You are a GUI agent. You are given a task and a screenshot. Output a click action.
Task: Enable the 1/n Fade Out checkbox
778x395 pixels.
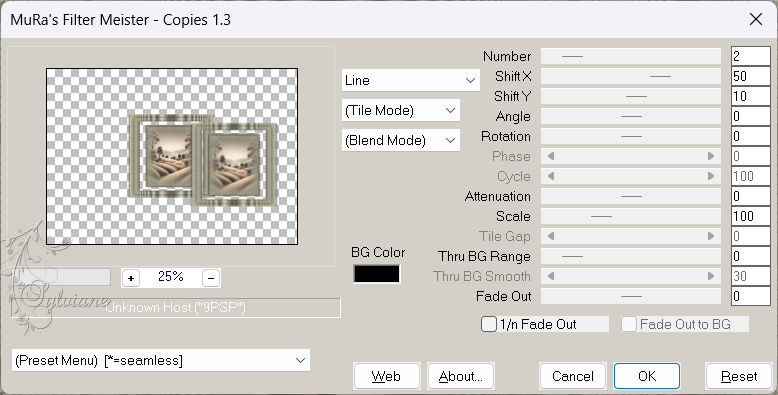[489, 324]
